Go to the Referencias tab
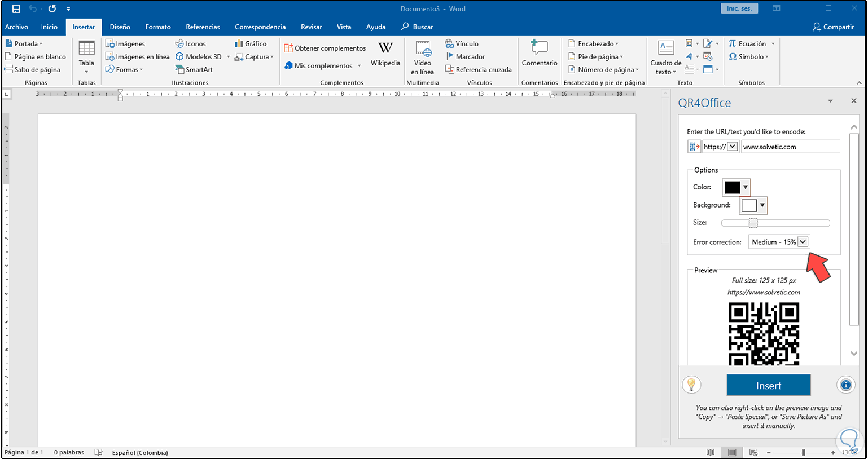 tap(203, 27)
